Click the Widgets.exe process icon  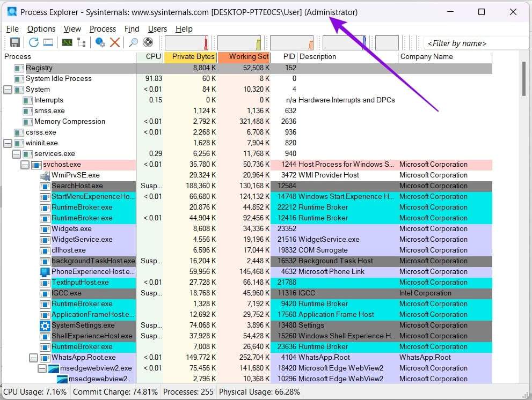tap(45, 229)
